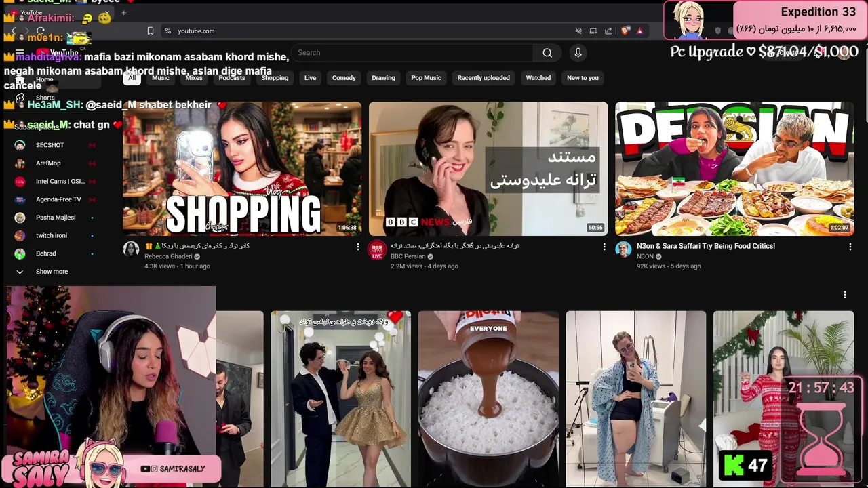Viewport: 868px width, 488px height.
Task: Click the Rebecca Ghaderi channel name
Action: click(x=168, y=257)
